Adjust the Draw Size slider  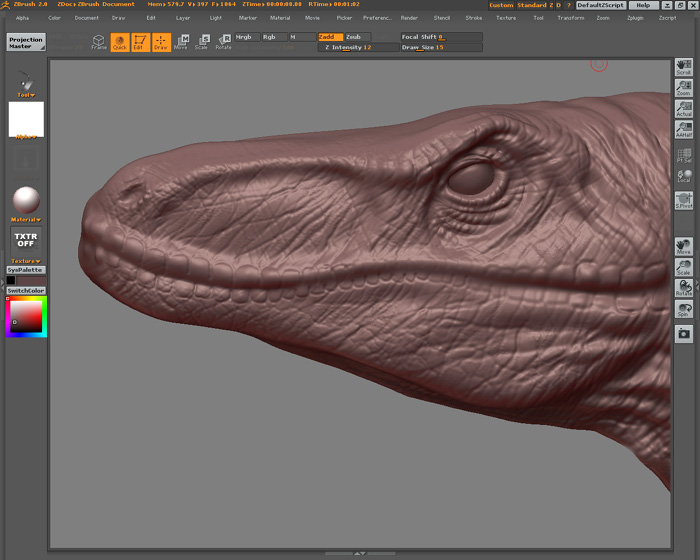coord(441,47)
